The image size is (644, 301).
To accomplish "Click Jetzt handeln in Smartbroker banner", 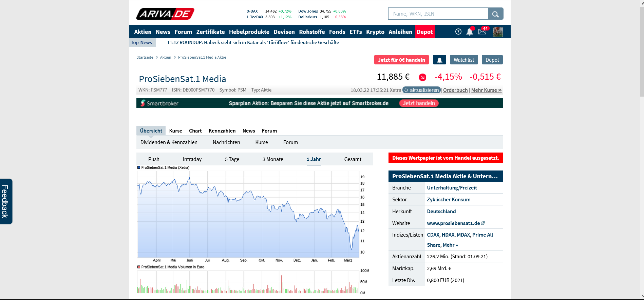I will click(x=419, y=103).
